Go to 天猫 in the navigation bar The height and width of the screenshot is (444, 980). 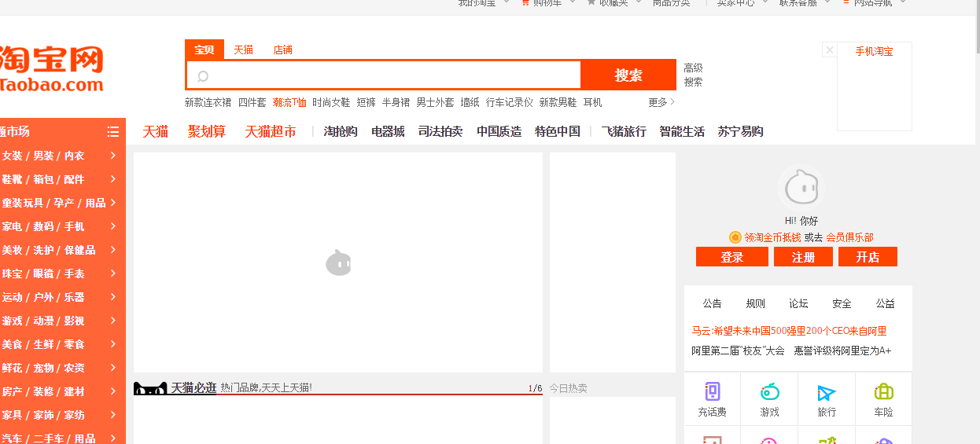coord(156,131)
